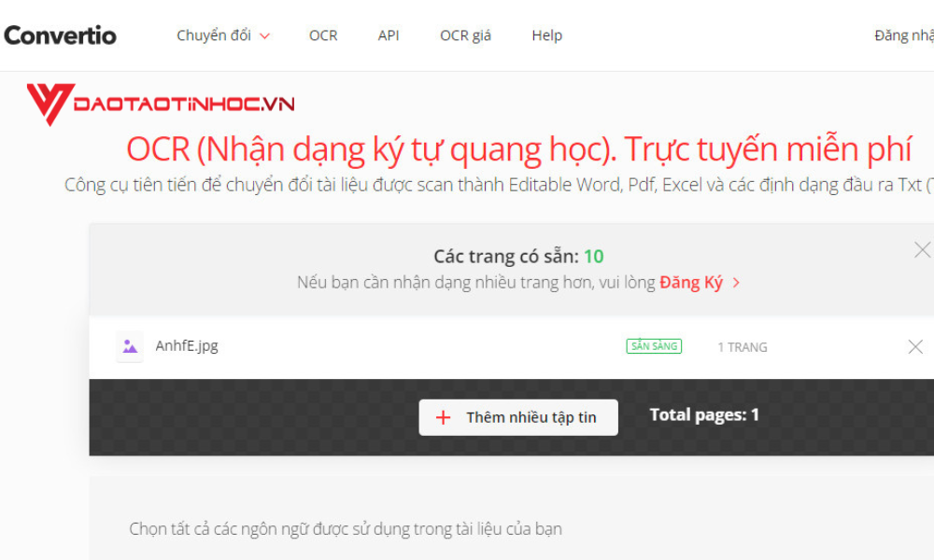Open the Help section
This screenshot has width=934, height=560.
point(546,35)
